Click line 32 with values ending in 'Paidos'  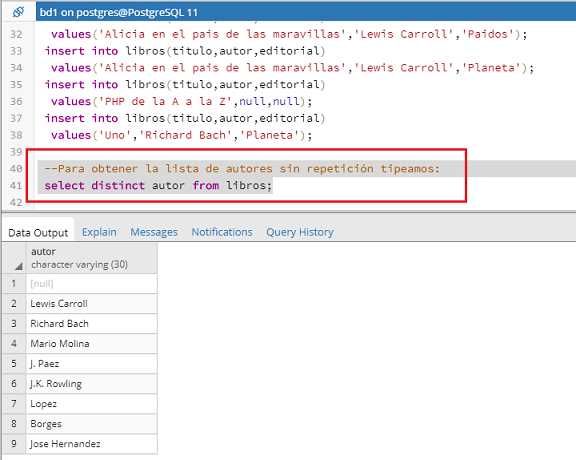[x=289, y=34]
